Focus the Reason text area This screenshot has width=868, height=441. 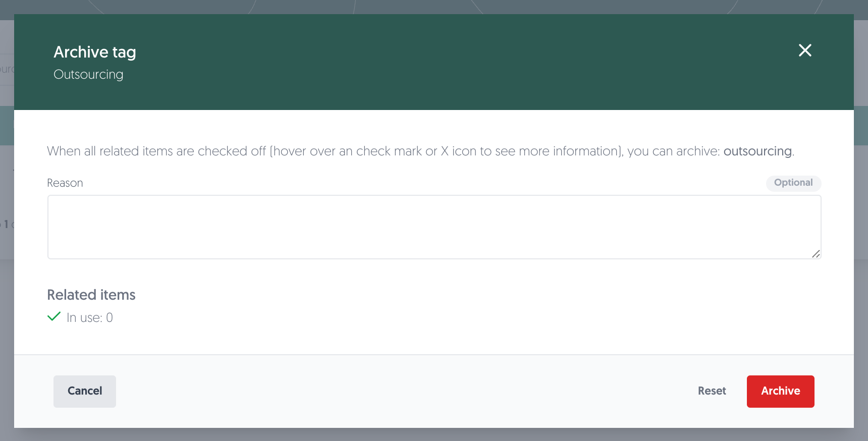click(x=434, y=227)
